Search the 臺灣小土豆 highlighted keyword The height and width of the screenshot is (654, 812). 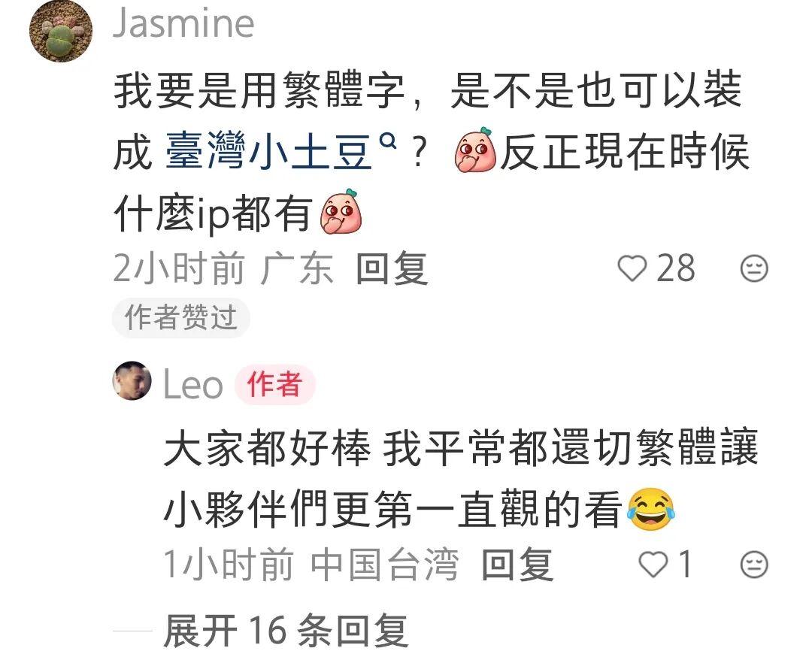[268, 150]
